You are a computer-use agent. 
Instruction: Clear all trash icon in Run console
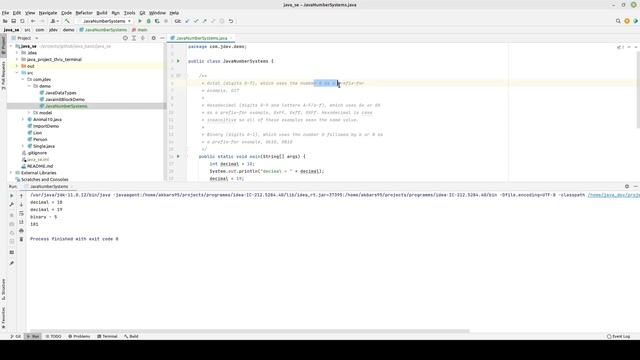pos(21,239)
